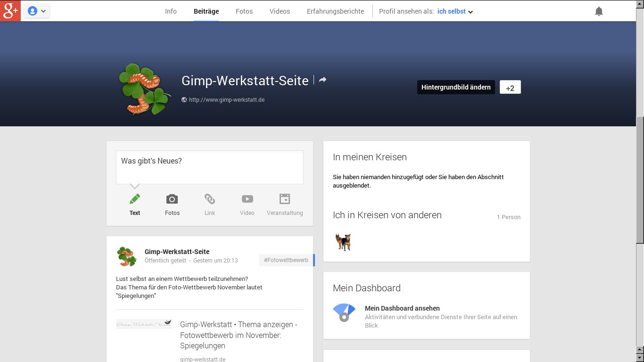The image size is (644, 362).
Task: Open the Gimp-Werkstatt forum banner thumbnail
Action: point(144,324)
